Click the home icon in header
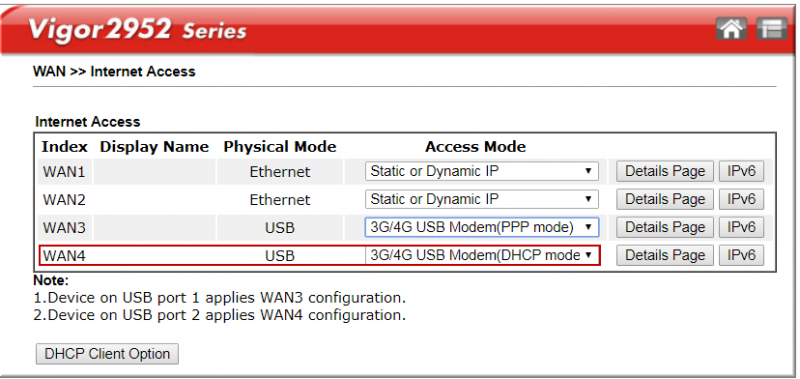 731,29
